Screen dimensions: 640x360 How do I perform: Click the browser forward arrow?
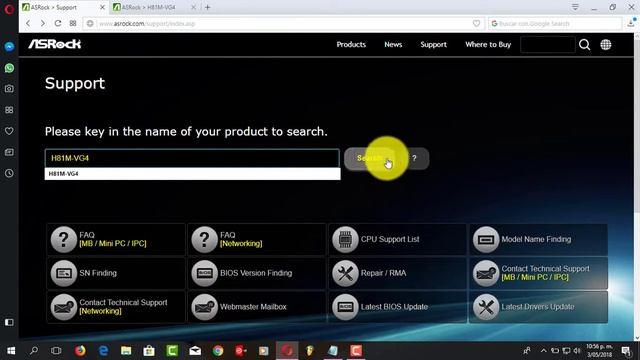[x=42, y=24]
